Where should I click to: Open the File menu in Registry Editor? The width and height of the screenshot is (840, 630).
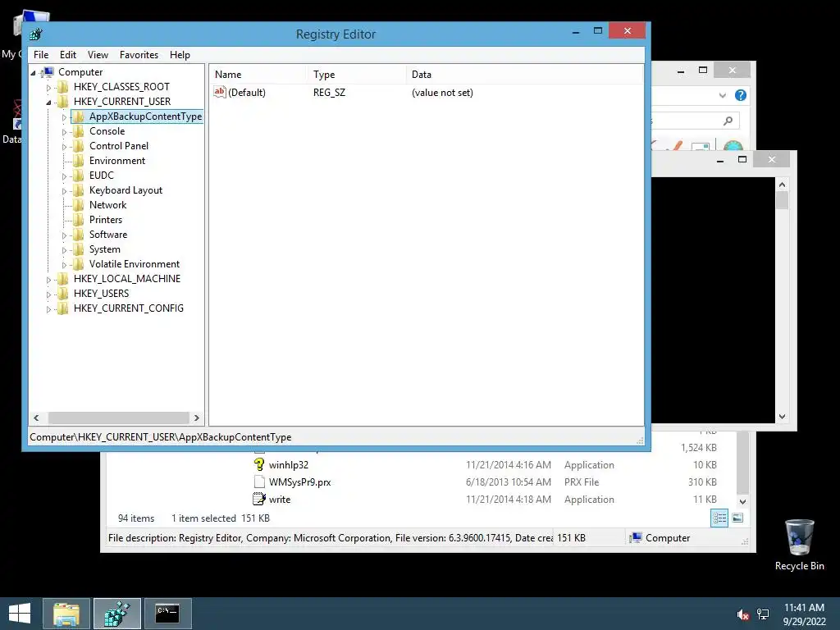[x=41, y=55]
